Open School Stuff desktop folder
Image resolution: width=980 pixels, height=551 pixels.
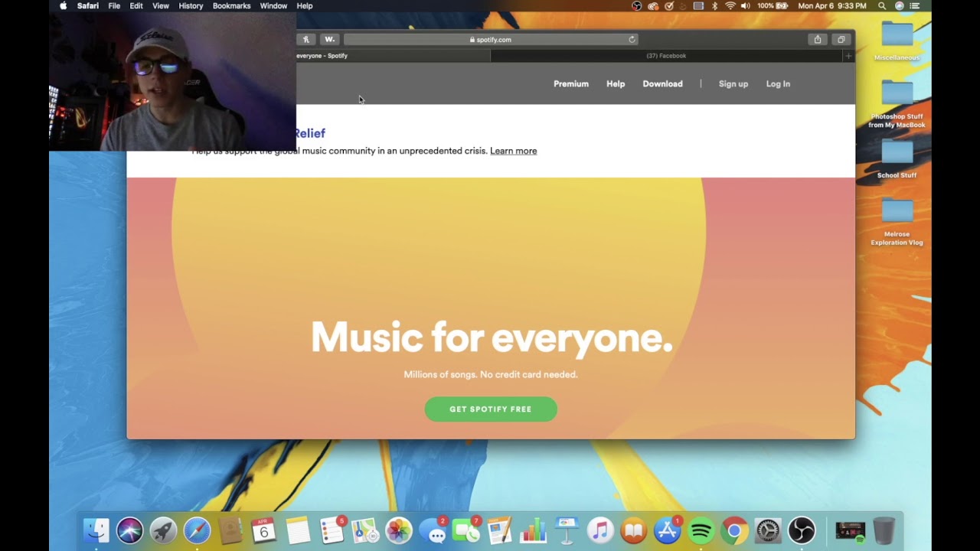pos(897,159)
